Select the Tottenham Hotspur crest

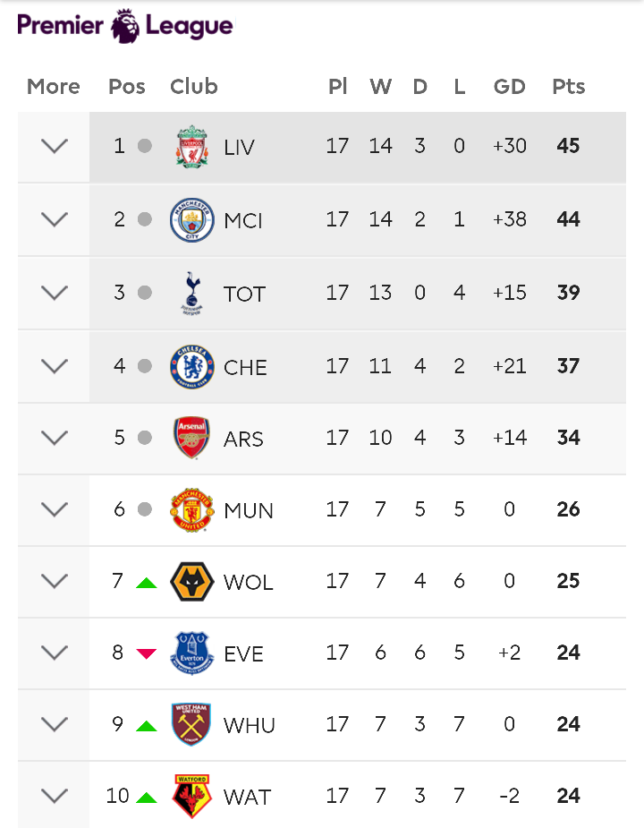pos(192,293)
